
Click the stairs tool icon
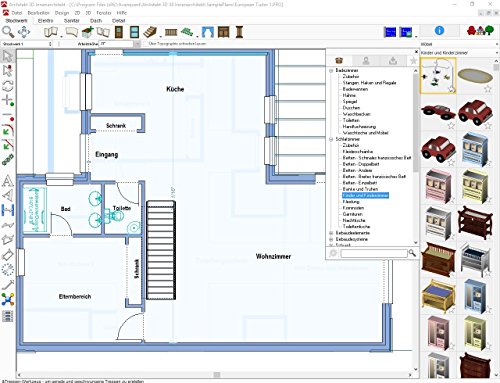click(x=150, y=32)
